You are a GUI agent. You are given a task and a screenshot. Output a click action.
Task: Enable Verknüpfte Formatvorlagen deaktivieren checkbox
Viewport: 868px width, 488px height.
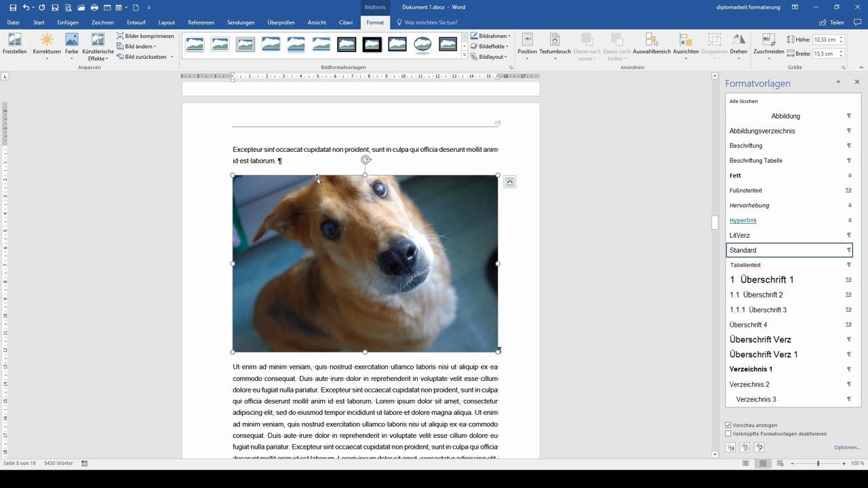tap(728, 434)
